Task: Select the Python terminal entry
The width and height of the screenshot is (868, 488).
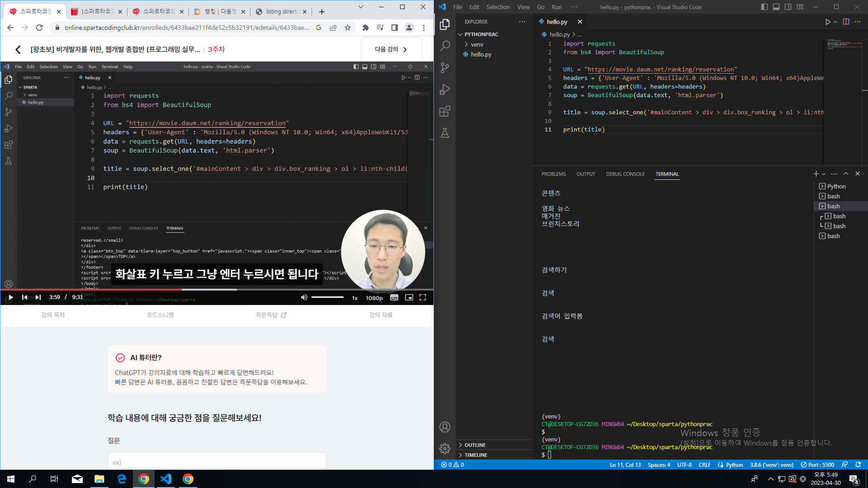Action: tap(836, 186)
